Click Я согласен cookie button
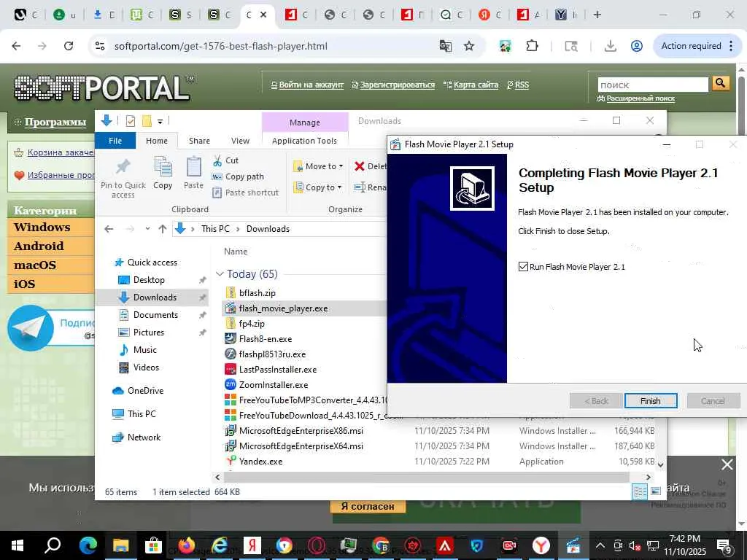747x560 pixels. (x=368, y=506)
